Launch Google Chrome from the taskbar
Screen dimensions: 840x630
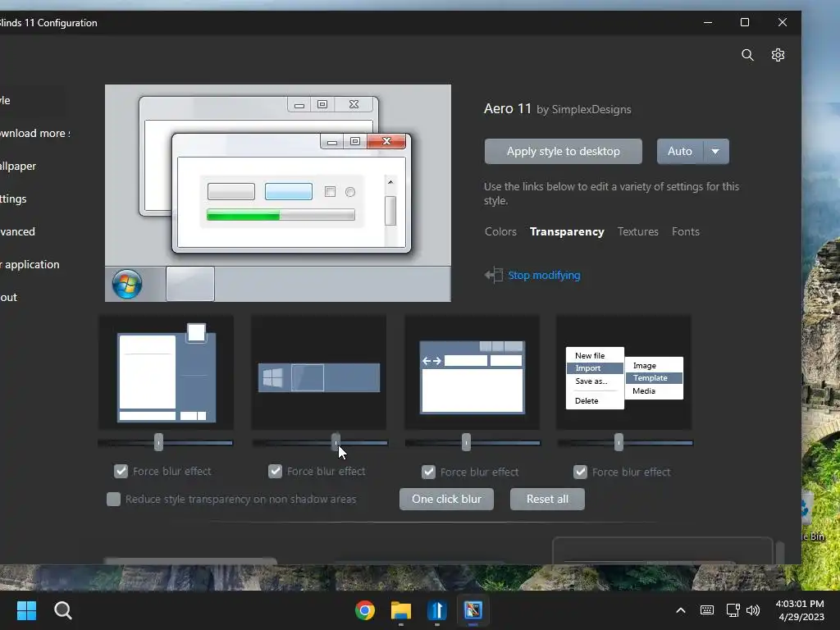click(x=365, y=610)
